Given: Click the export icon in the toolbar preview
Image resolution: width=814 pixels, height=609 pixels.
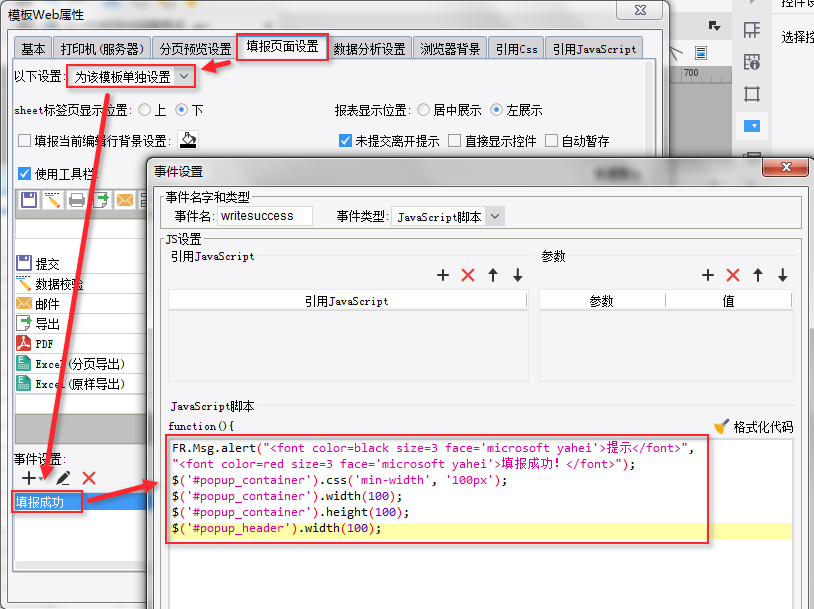Looking at the screenshot, I should 101,200.
